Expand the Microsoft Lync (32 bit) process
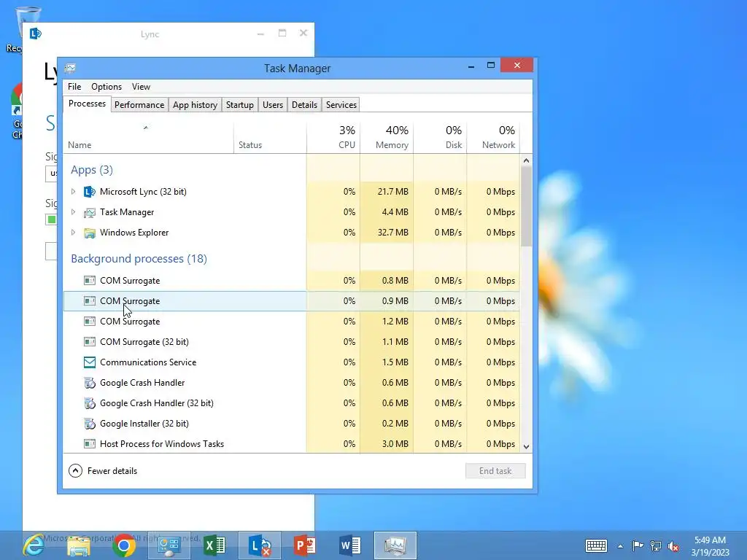 coord(74,192)
